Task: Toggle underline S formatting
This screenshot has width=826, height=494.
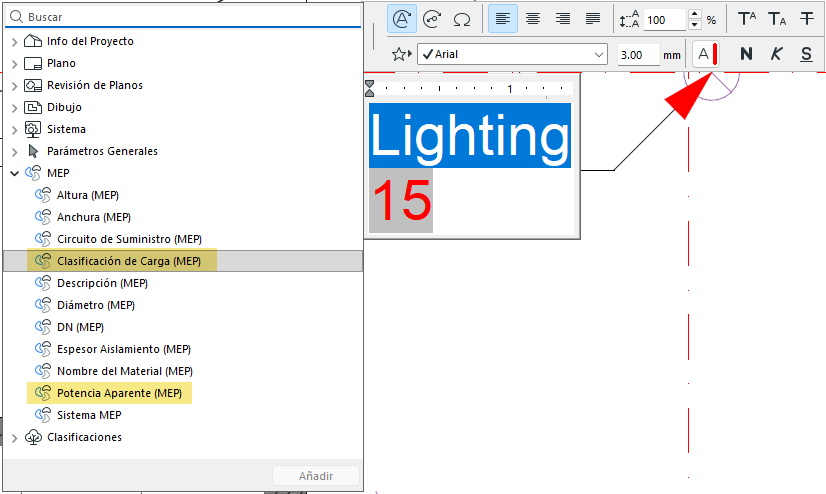Action: pyautogui.click(x=806, y=54)
